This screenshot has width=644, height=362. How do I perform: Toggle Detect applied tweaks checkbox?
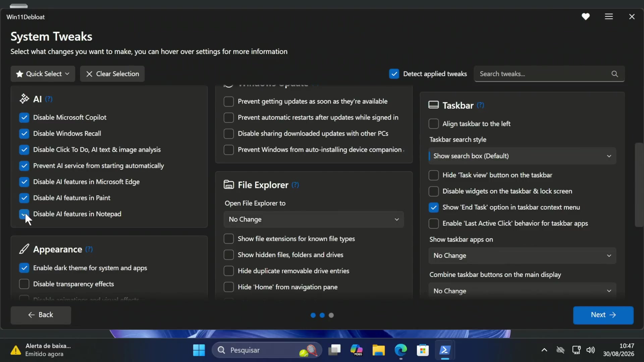(394, 74)
